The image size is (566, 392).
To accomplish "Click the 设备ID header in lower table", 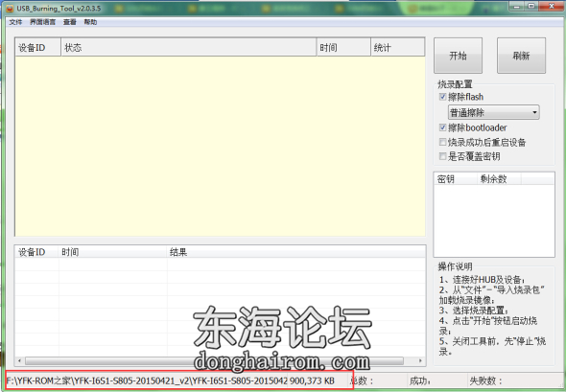I will point(36,252).
